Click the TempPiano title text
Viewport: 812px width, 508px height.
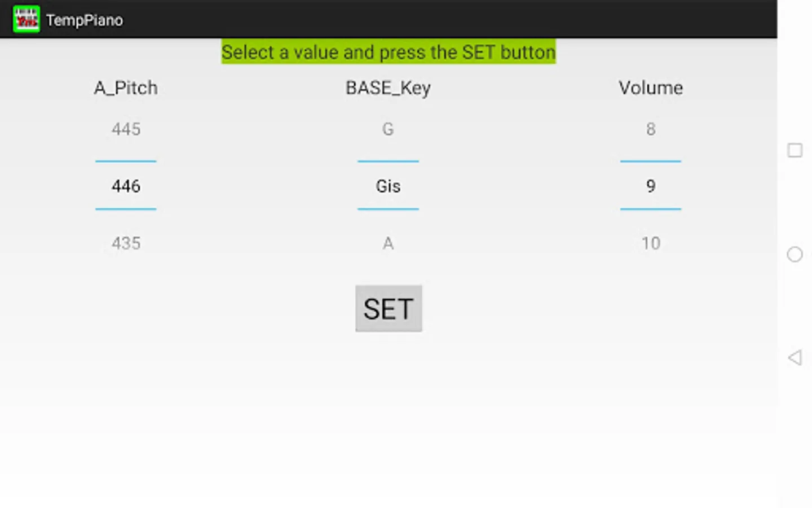tap(85, 20)
